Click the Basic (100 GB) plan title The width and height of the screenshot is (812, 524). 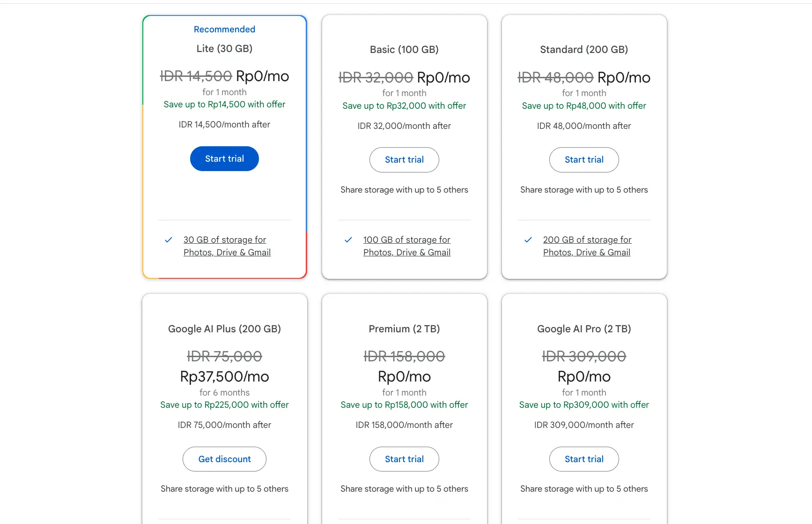(404, 49)
